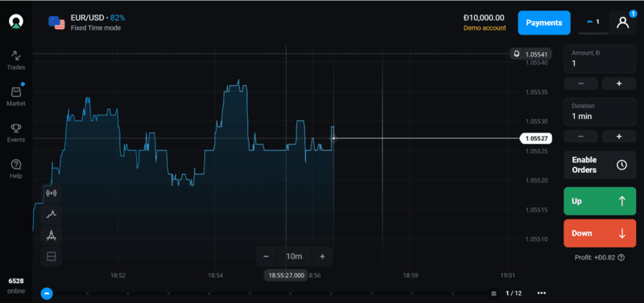Place a Down trade
The height and width of the screenshot is (303, 644).
(x=600, y=233)
